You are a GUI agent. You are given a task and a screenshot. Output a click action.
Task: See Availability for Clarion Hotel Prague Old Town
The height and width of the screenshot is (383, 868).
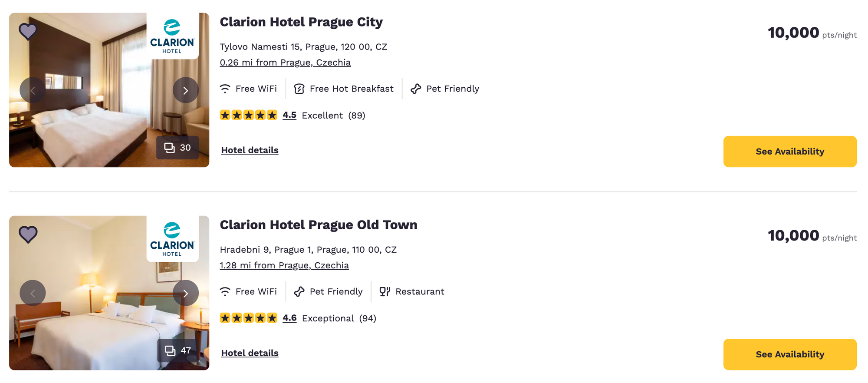click(x=790, y=354)
